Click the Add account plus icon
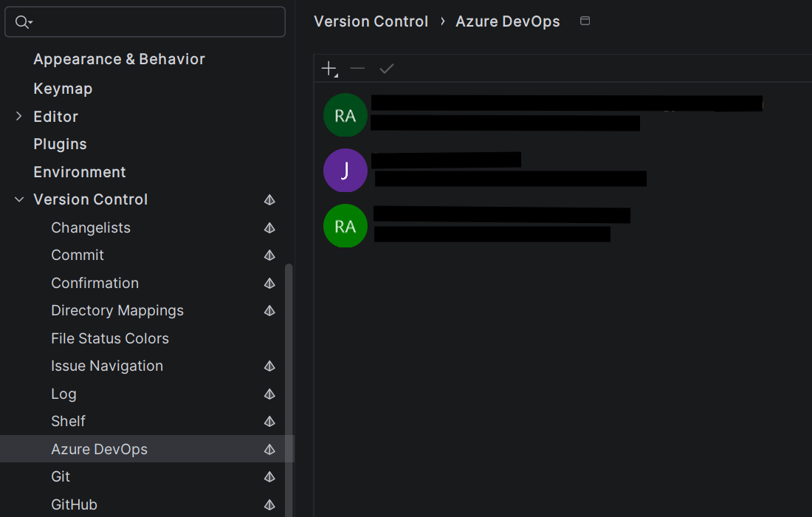 pyautogui.click(x=329, y=69)
